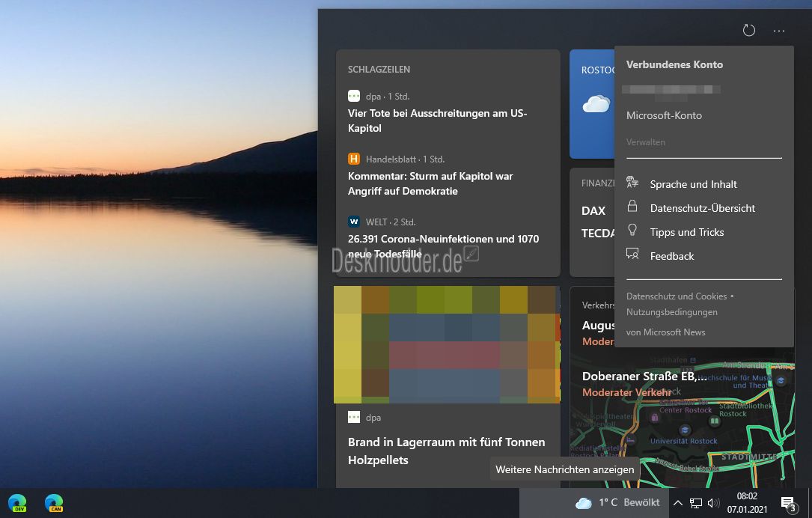This screenshot has width=812, height=518.
Task: Click the DAX entry in the finance card
Action: click(x=593, y=211)
